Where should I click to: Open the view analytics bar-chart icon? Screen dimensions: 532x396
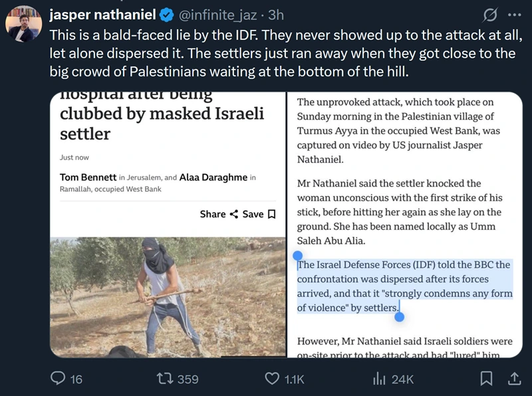point(379,379)
